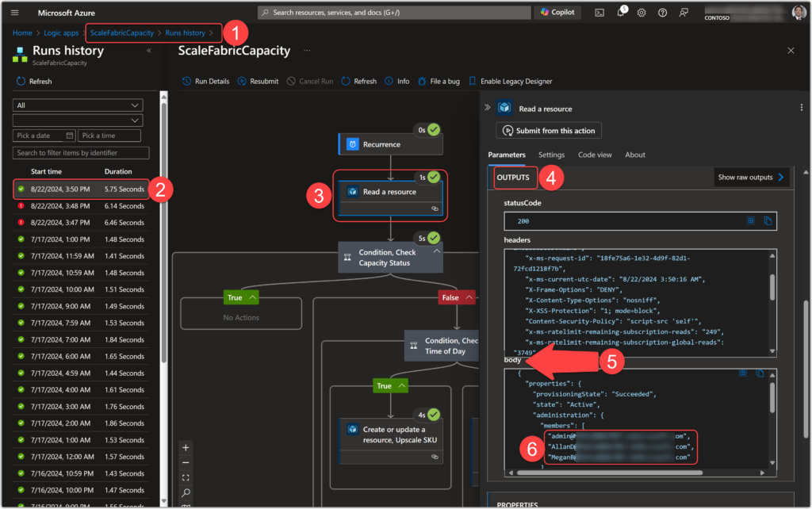
Task: Switch to the Parameters tab
Action: [507, 155]
